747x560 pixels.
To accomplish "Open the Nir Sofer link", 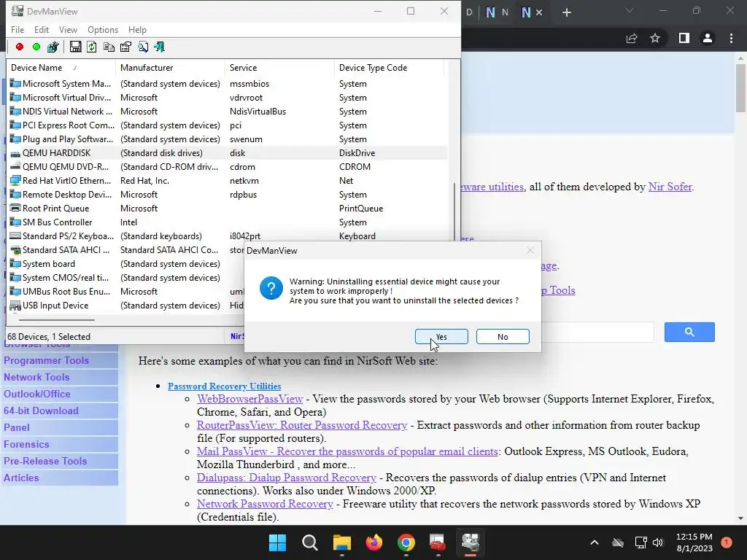I will coord(670,187).
